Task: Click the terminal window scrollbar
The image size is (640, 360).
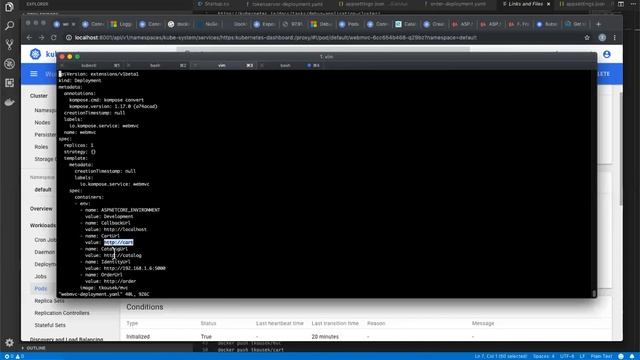Action: pyautogui.click(x=594, y=293)
